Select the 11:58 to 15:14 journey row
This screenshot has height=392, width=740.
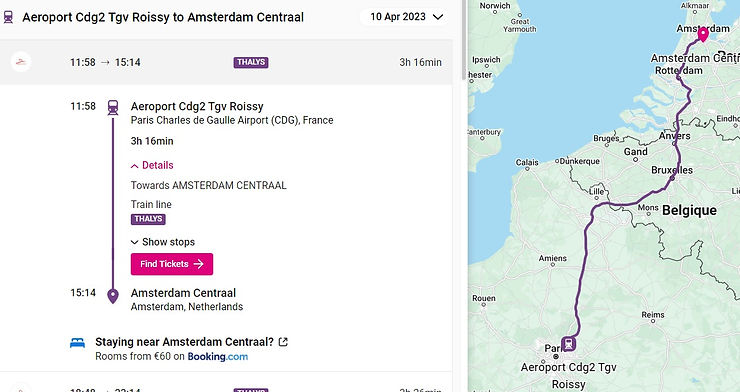[x=226, y=62]
